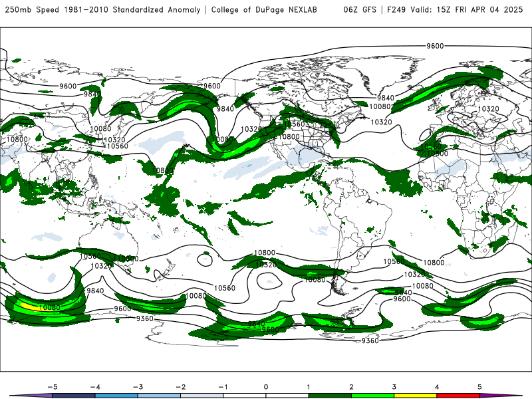Click the "10080" label inside the yellow anomaly patch

click(x=49, y=307)
